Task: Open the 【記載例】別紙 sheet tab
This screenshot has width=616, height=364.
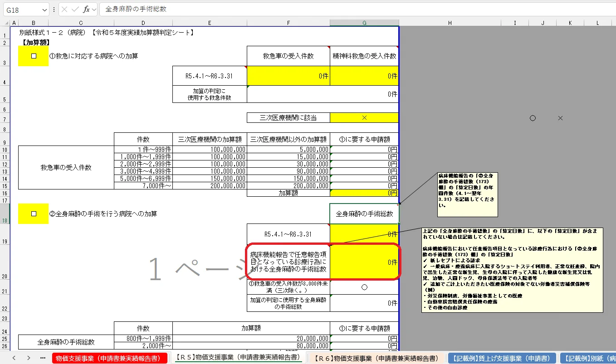Action: click(587, 358)
